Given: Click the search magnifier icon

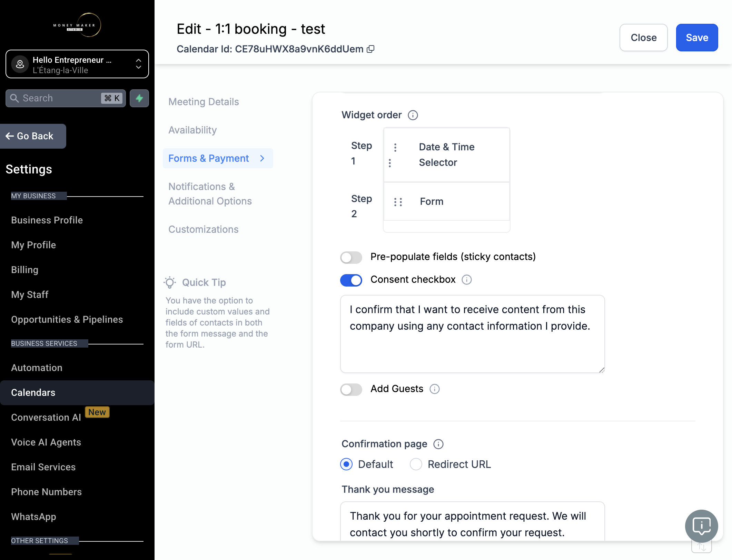Looking at the screenshot, I should click(14, 98).
